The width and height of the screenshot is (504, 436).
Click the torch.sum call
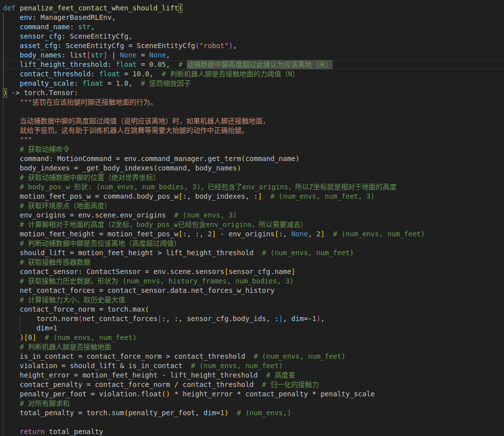105,413
